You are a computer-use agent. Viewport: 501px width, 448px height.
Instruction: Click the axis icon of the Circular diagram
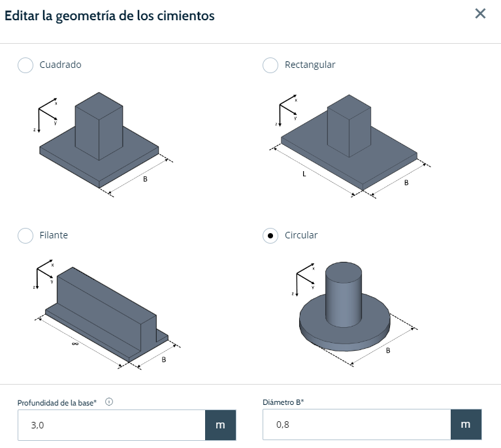pyautogui.click(x=303, y=280)
